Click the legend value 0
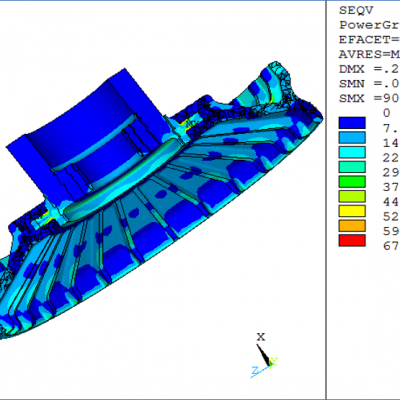Viewport: 400px width, 400px height. pos(386,113)
